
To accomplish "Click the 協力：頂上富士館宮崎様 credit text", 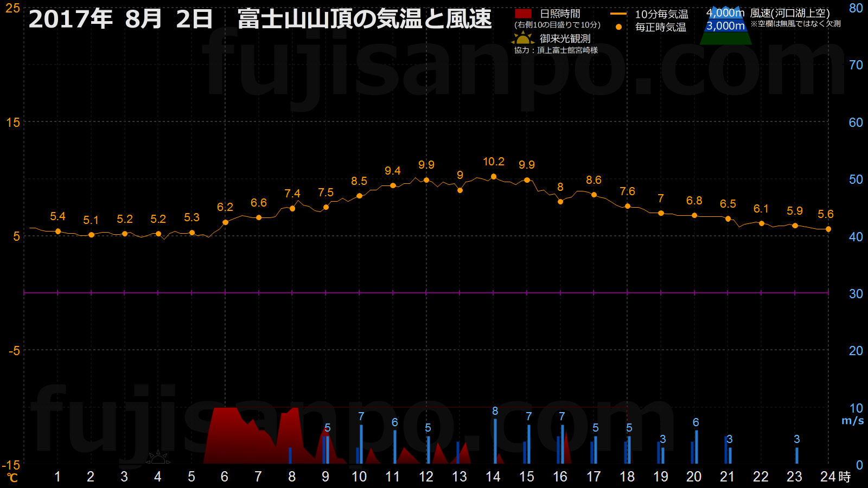I will coord(556,50).
